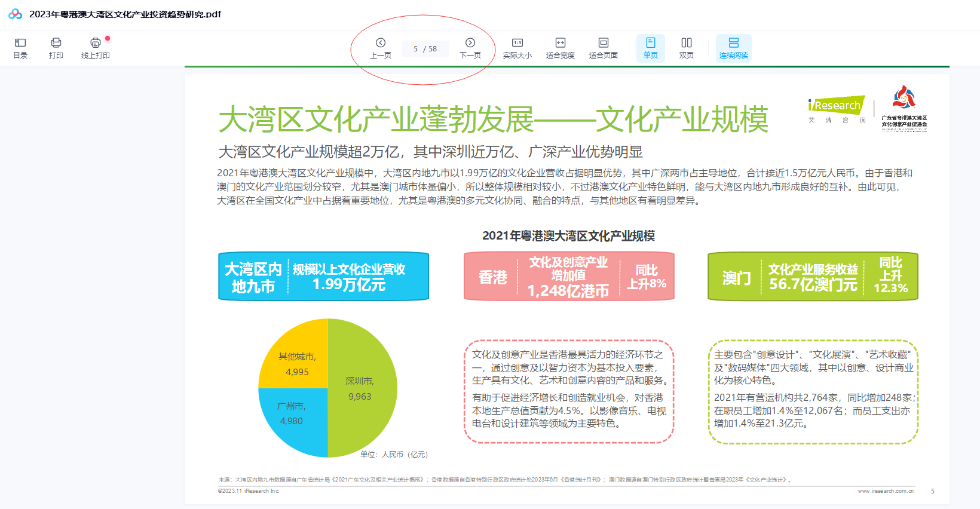Choose 适合宽度 fit width
Screen dimensions: 980x509
(561, 48)
